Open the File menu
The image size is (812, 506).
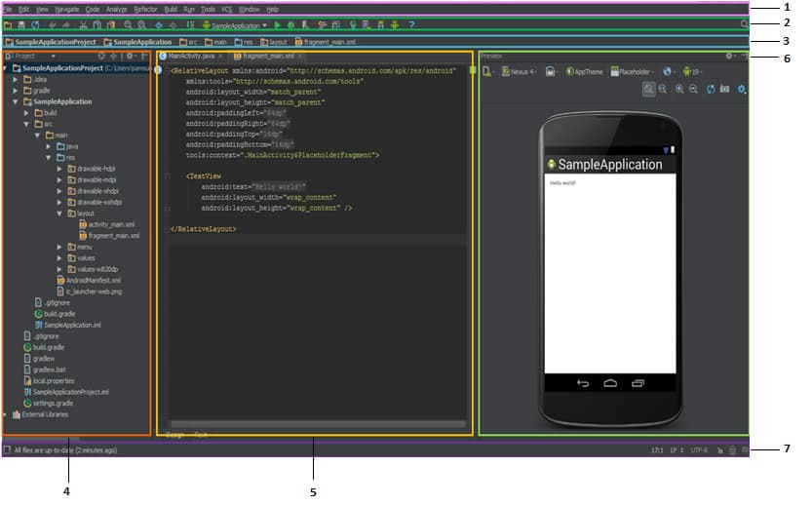tap(7, 10)
